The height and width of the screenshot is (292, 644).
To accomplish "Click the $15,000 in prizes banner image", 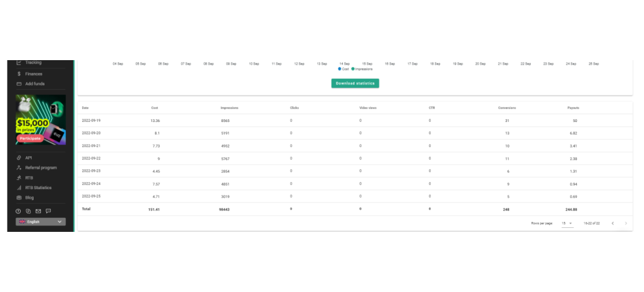I will (x=40, y=120).
